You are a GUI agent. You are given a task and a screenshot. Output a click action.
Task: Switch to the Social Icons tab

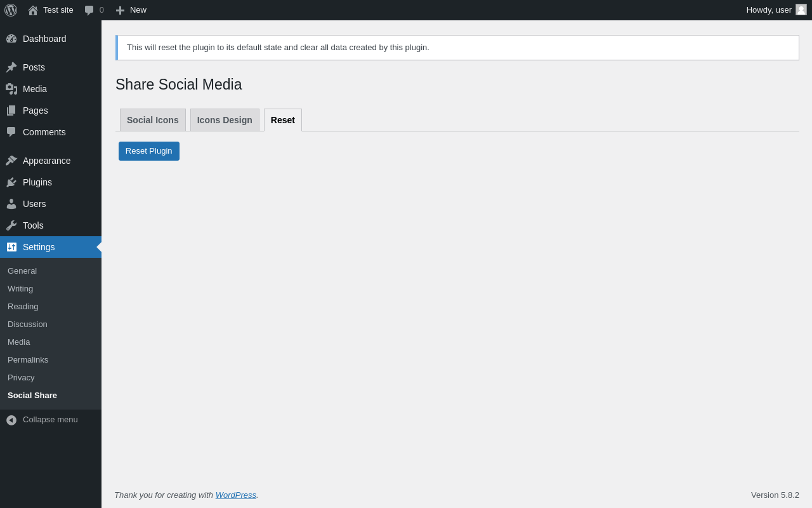(x=153, y=120)
